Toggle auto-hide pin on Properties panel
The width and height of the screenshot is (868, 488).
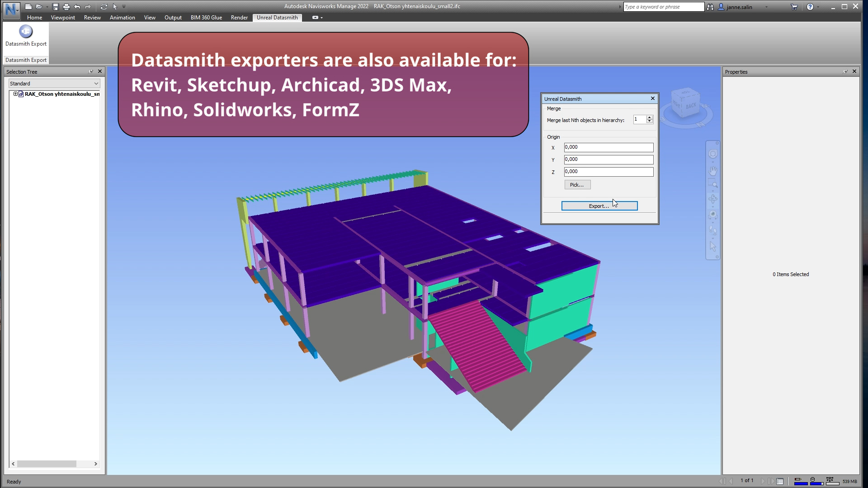[x=845, y=71]
